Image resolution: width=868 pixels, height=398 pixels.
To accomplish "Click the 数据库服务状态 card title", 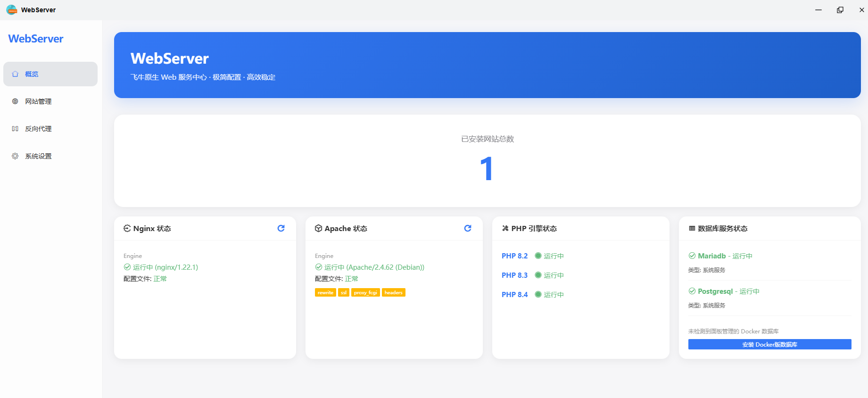I will pyautogui.click(x=723, y=228).
